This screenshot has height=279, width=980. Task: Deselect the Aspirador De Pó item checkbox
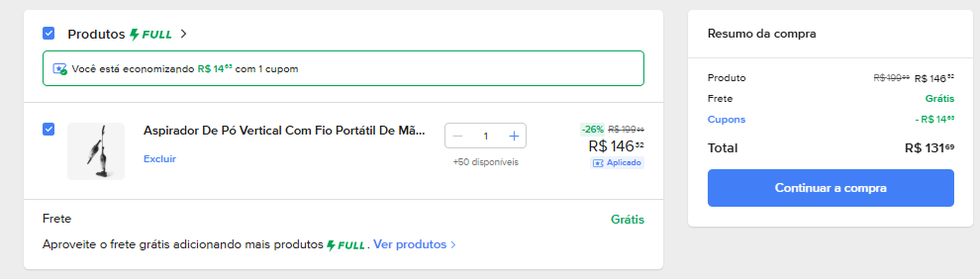click(49, 129)
